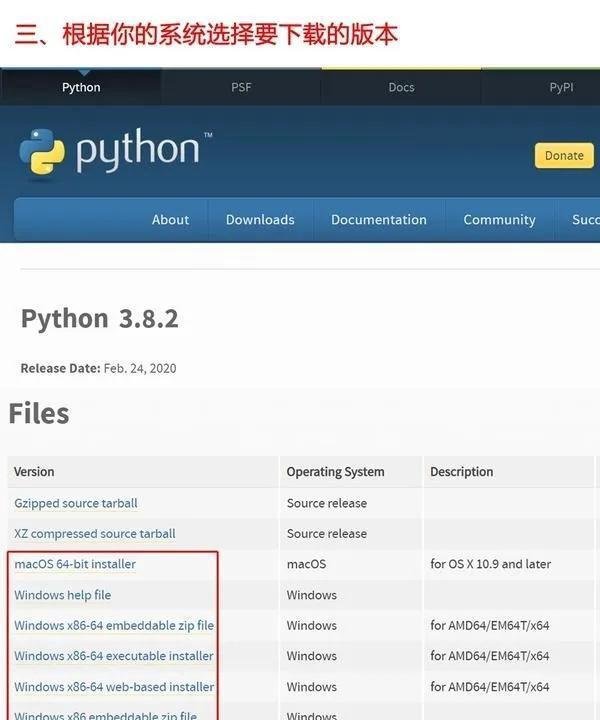600x720 pixels.
Task: Click the yellow Donate button
Action: [564, 156]
